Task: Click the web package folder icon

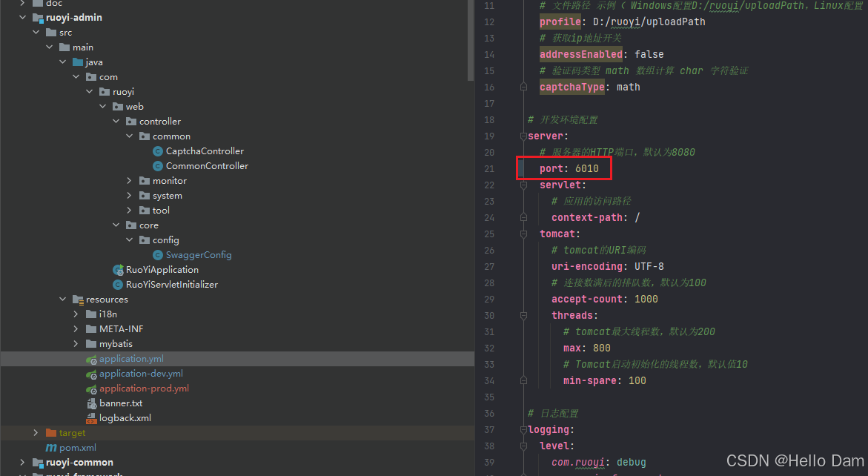Action: [x=118, y=106]
